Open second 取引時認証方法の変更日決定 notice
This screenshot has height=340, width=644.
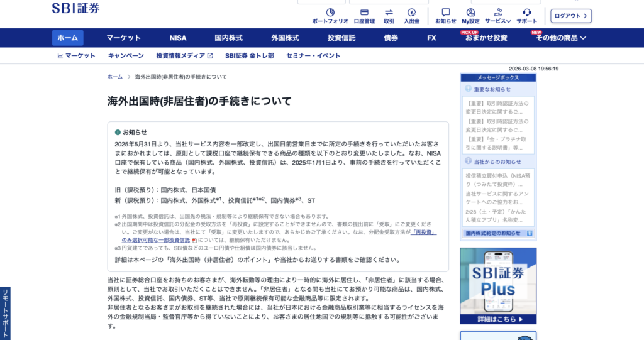498,126
